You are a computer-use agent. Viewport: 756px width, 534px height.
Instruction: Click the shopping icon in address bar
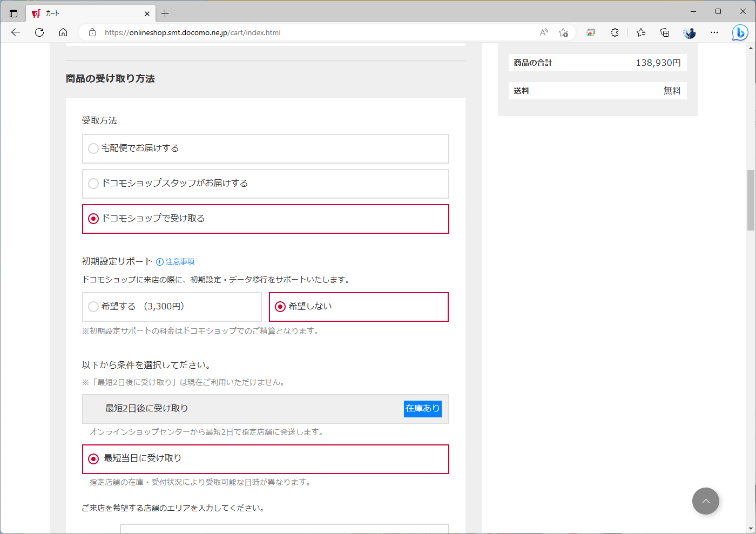coord(591,32)
